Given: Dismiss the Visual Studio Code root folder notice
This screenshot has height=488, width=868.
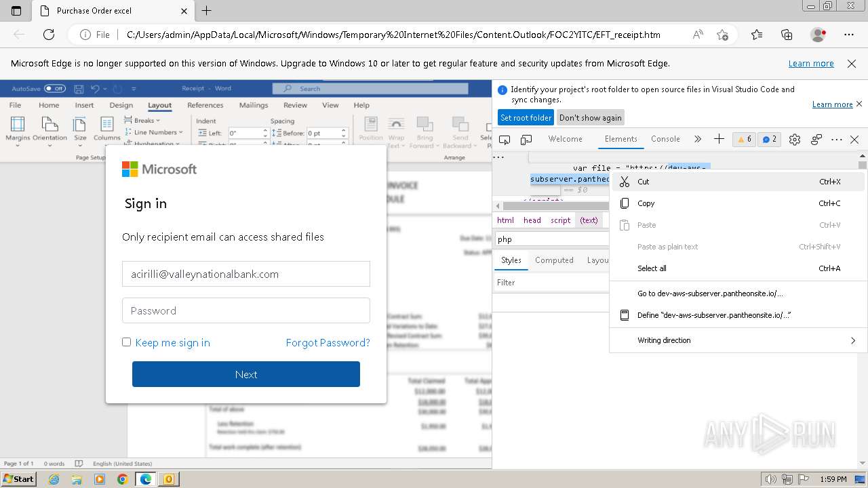Looking at the screenshot, I should click(859, 104).
